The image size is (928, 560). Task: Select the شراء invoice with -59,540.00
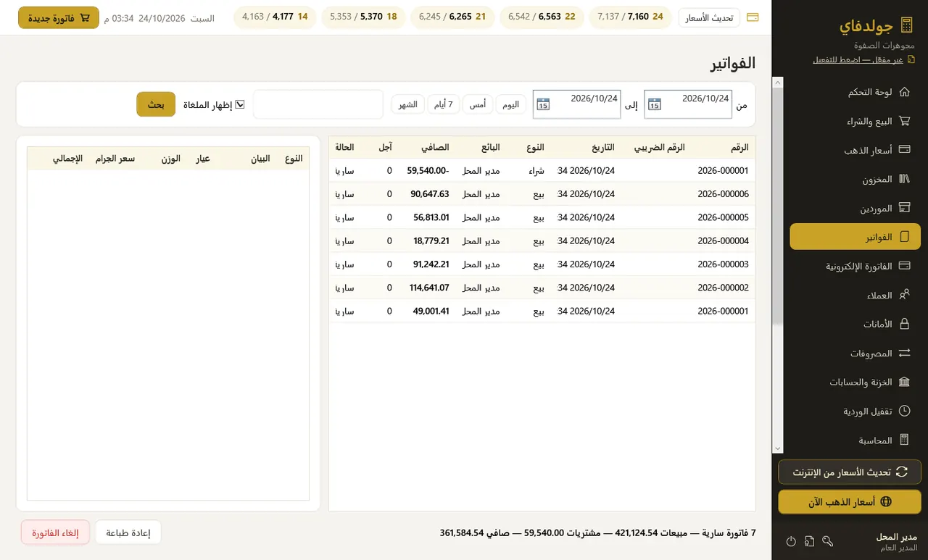[x=542, y=171]
